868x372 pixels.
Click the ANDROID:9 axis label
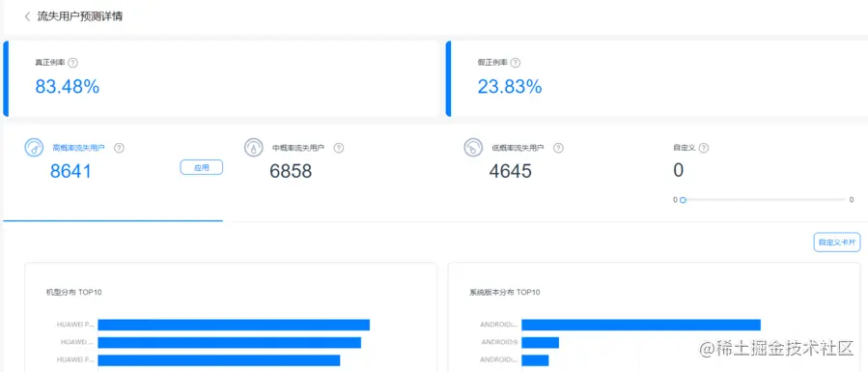(x=499, y=342)
